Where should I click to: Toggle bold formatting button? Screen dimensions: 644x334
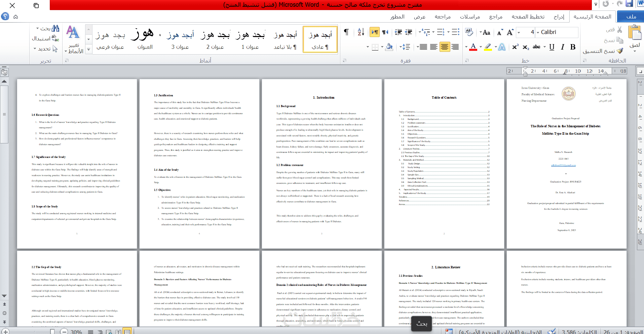coord(573,47)
